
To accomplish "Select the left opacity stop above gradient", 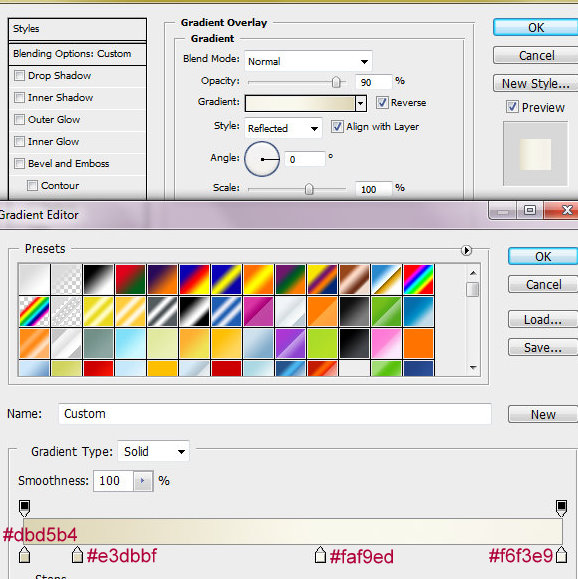I will (24, 508).
